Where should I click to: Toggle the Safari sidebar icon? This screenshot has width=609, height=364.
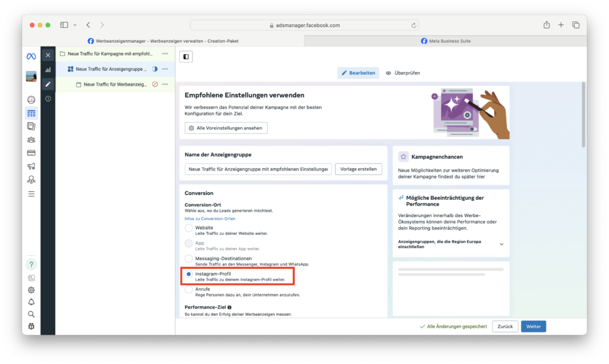[64, 25]
